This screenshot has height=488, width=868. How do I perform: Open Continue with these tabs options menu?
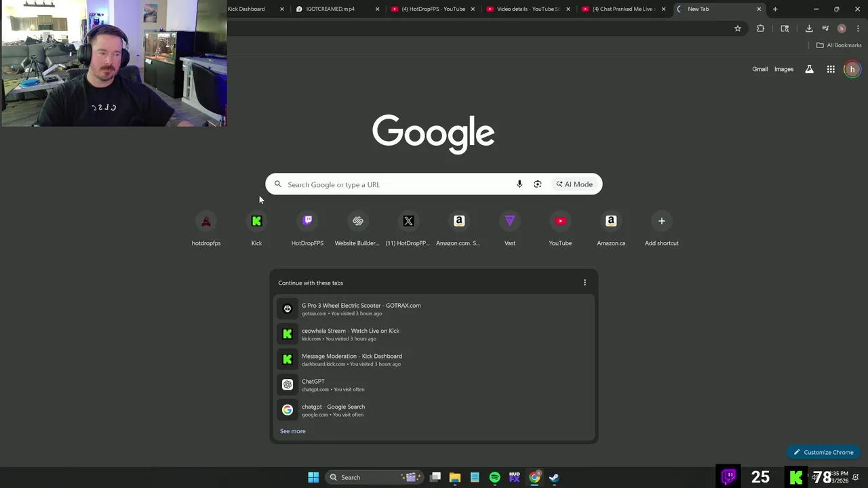pos(585,283)
